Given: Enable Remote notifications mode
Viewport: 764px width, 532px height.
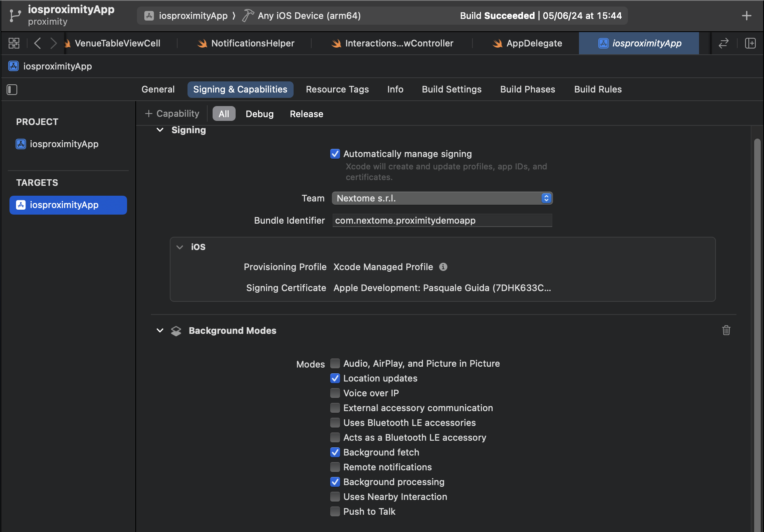Looking at the screenshot, I should pyautogui.click(x=335, y=467).
